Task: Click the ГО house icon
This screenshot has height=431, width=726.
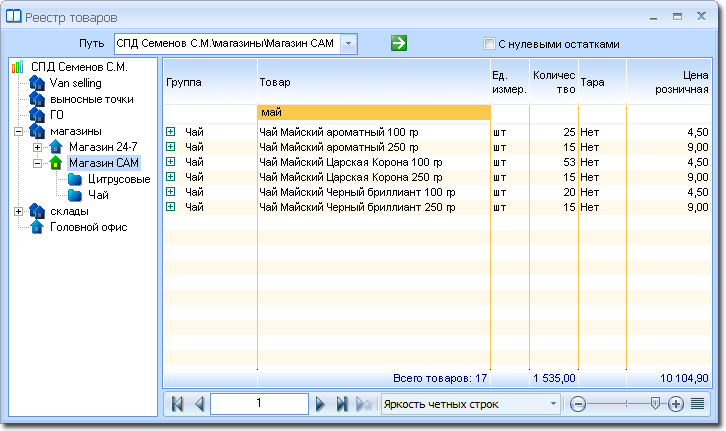Action: pyautogui.click(x=37, y=114)
